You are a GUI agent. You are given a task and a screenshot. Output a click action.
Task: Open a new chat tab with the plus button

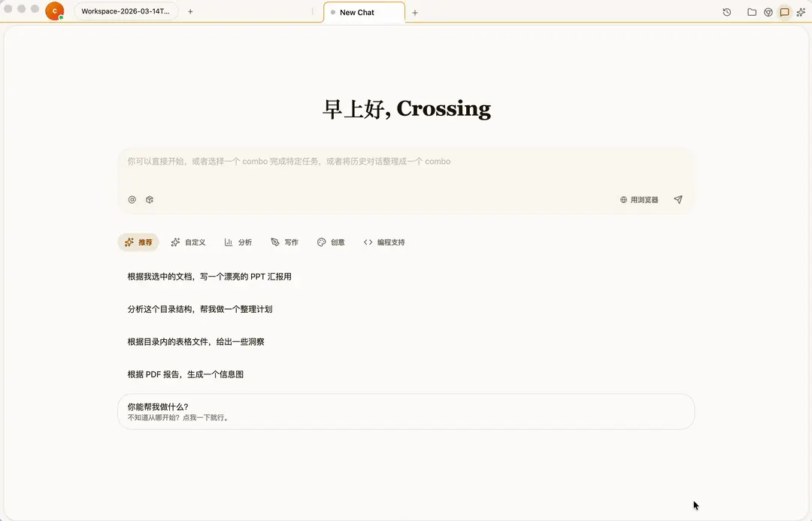click(x=416, y=12)
